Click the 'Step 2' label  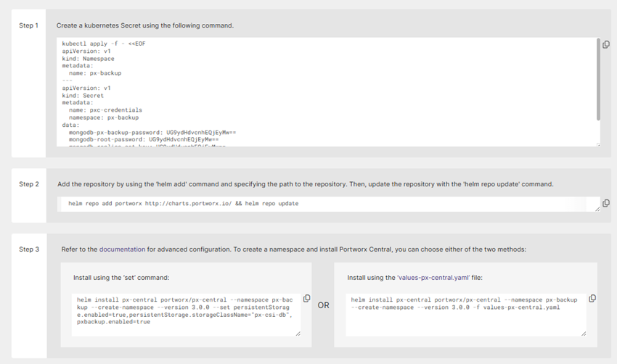[29, 184]
